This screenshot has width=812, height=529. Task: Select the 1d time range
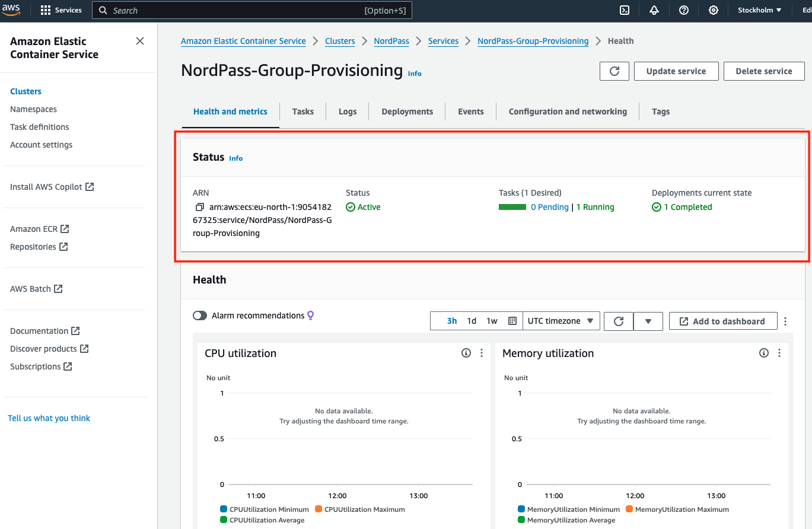tap(472, 321)
